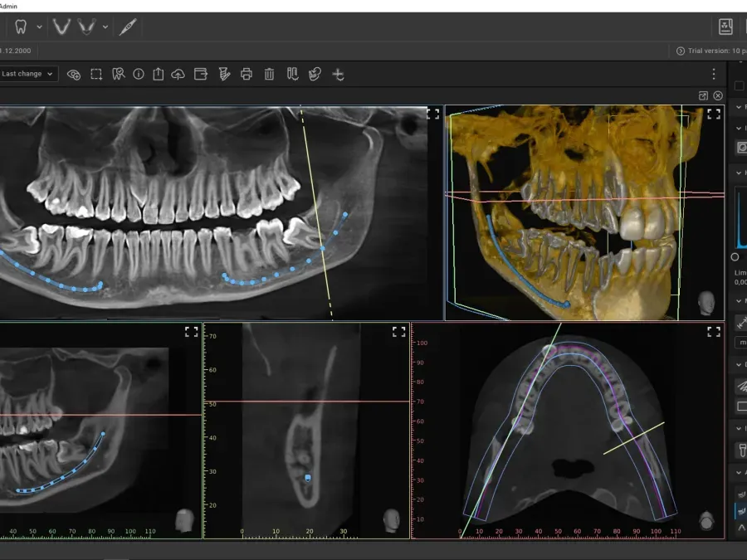
Task: Maximize the axial view
Action: pyautogui.click(x=713, y=332)
